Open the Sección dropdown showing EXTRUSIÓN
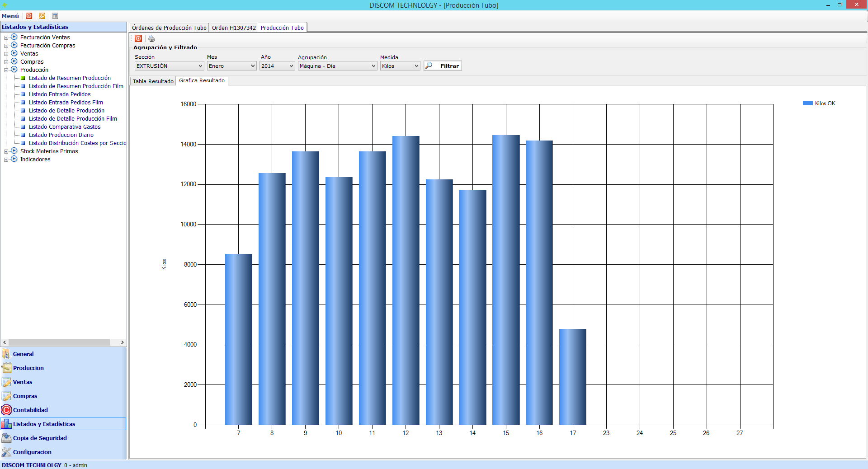This screenshot has height=469, width=868. 169,66
